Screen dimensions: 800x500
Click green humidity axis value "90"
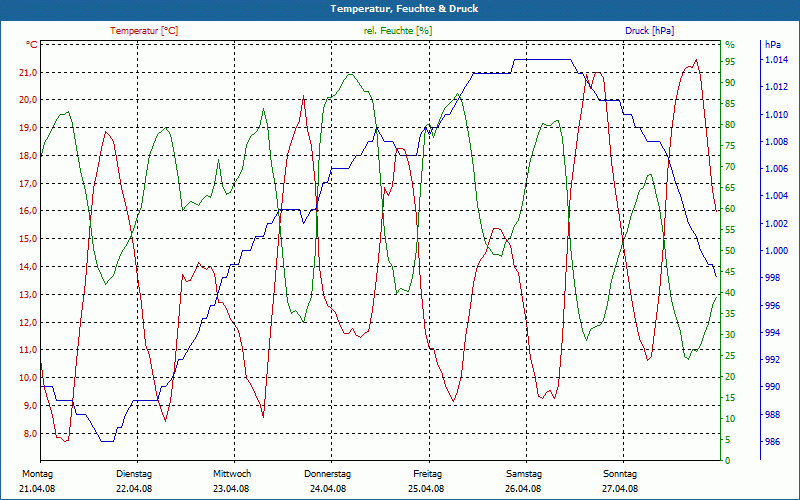click(x=730, y=83)
